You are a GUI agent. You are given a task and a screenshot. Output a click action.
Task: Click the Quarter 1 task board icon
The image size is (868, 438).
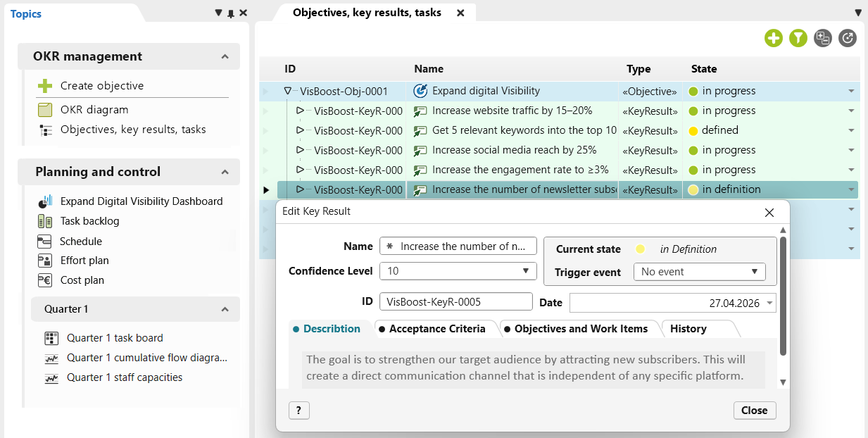tap(51, 338)
